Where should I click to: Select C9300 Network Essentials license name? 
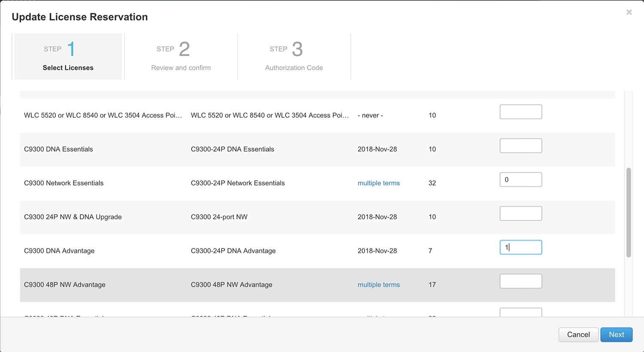64,183
